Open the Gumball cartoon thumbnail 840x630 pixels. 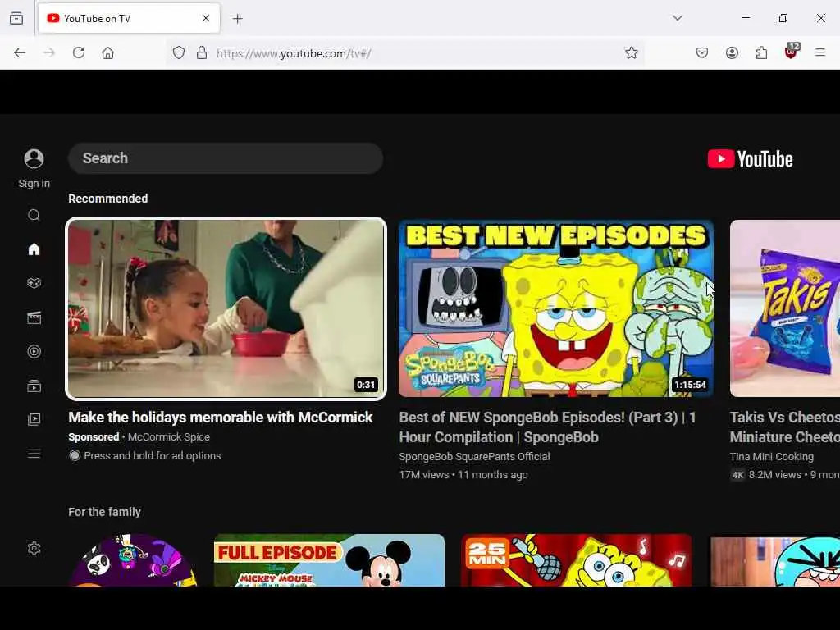775,561
